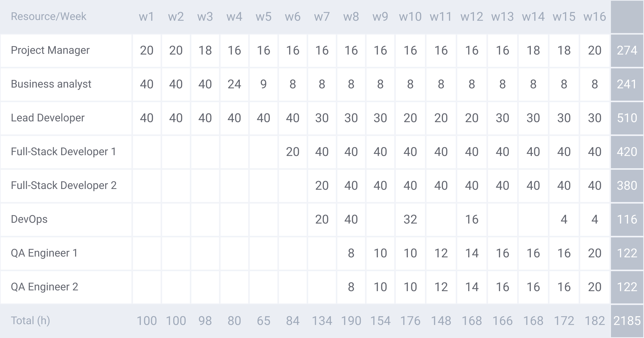Select the Project Manager row label
The height and width of the screenshot is (338, 644).
[50, 50]
